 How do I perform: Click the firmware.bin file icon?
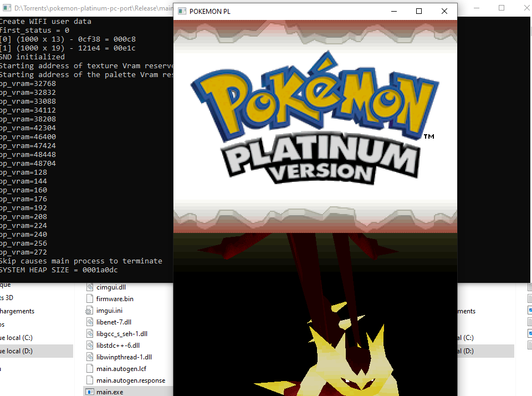point(90,299)
